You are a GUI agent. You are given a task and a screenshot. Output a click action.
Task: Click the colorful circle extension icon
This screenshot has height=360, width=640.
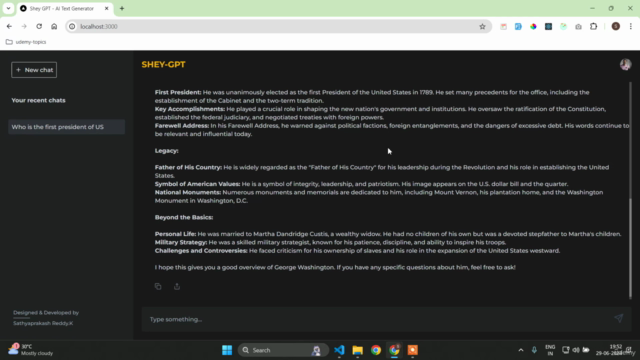[x=533, y=27]
